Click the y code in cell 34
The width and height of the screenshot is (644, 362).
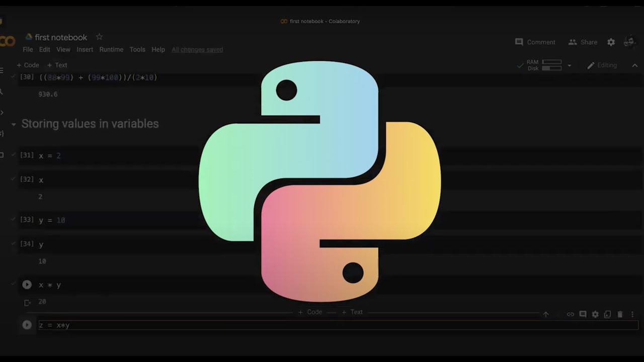pyautogui.click(x=41, y=244)
